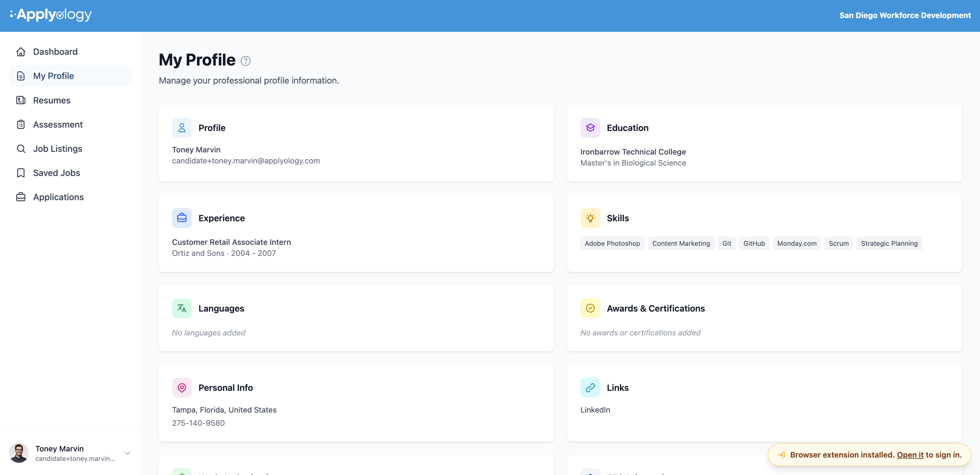Click the 'Open it' extension link
The image size is (980, 475).
click(x=910, y=455)
